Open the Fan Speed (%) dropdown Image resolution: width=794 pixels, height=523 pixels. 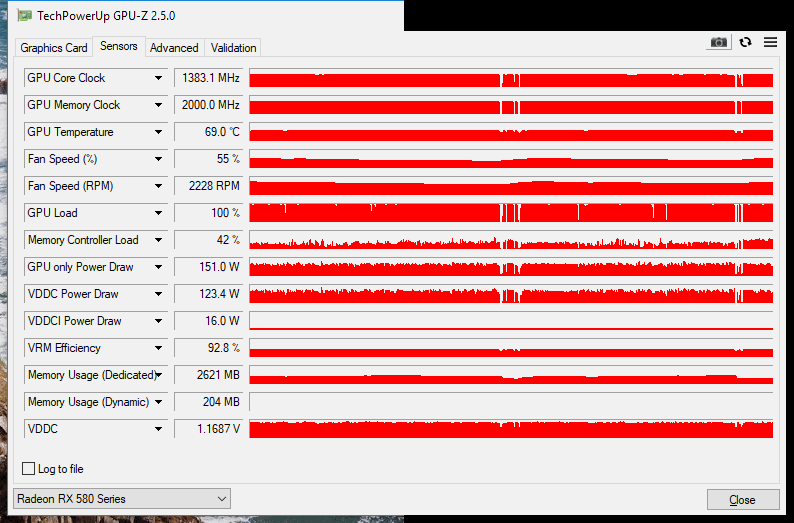[158, 159]
